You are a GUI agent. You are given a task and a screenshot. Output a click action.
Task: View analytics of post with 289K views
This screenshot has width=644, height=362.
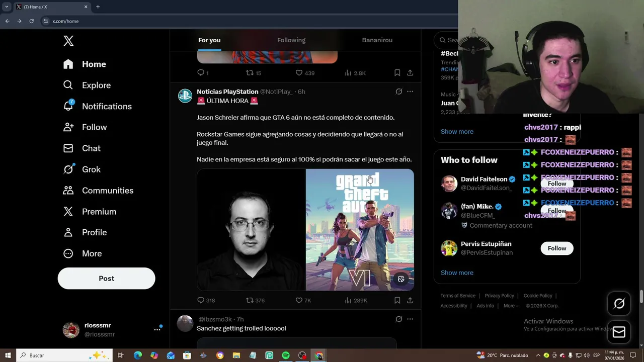(356, 300)
